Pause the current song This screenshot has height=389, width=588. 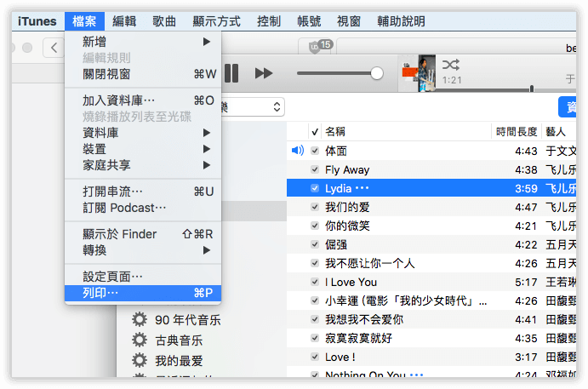[x=231, y=73]
